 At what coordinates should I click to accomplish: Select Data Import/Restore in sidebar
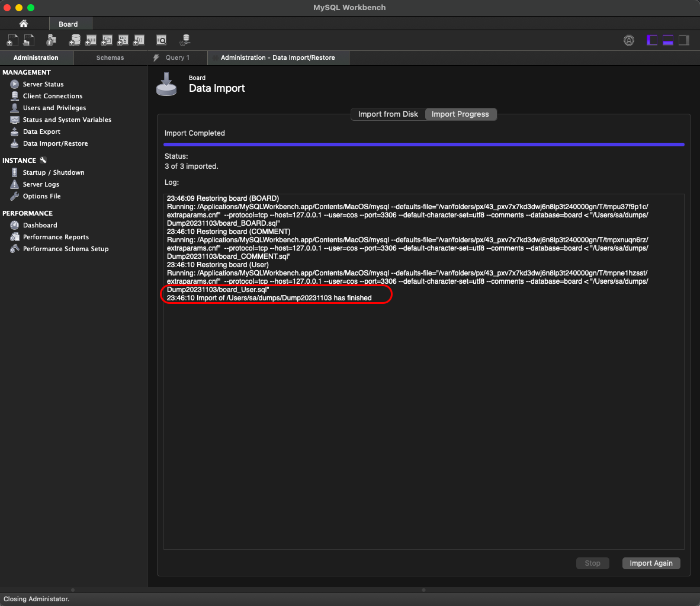(55, 143)
